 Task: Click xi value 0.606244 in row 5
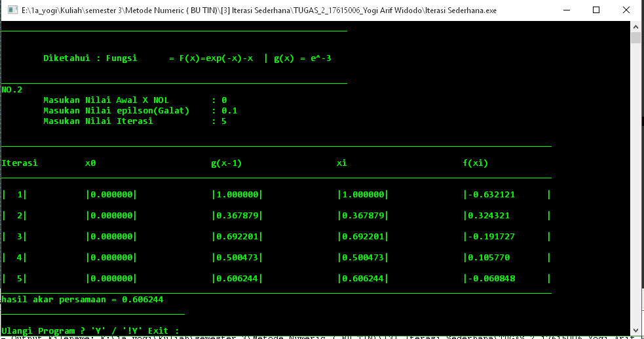[x=363, y=279]
